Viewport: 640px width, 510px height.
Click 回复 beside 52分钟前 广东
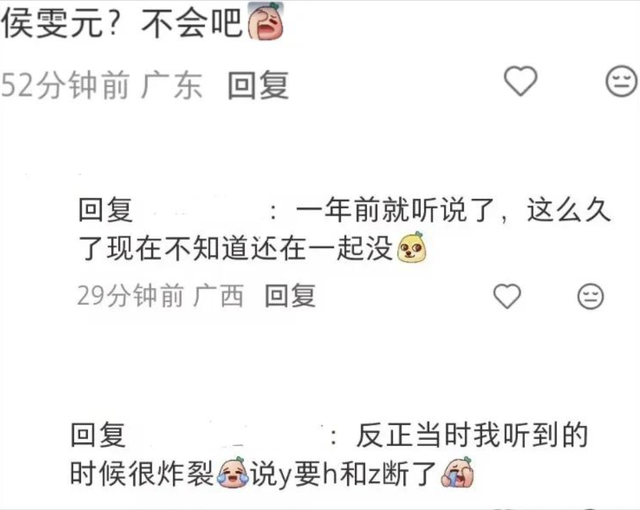pos(258,85)
